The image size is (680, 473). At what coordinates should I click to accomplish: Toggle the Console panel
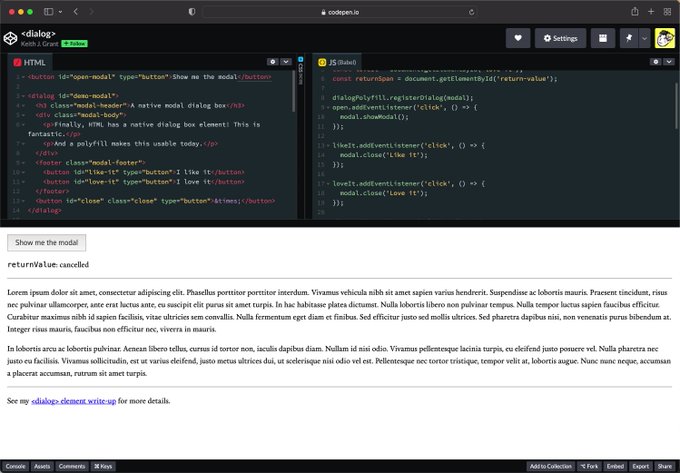pos(16,466)
